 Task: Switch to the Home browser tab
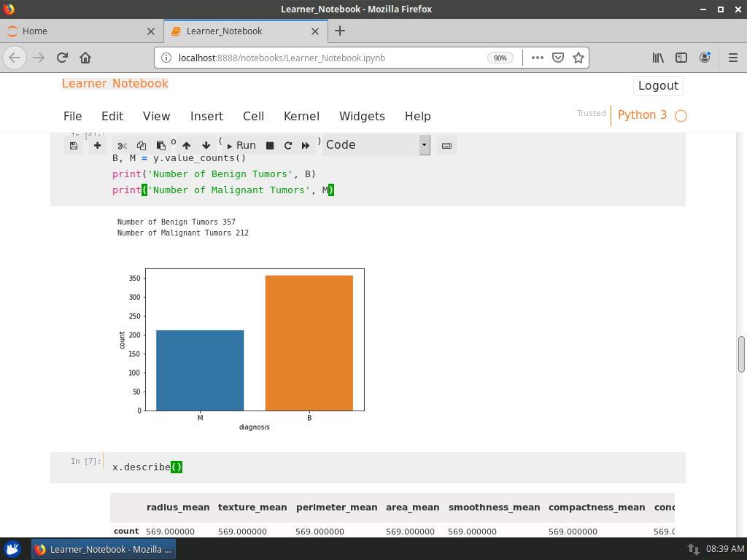tap(82, 31)
